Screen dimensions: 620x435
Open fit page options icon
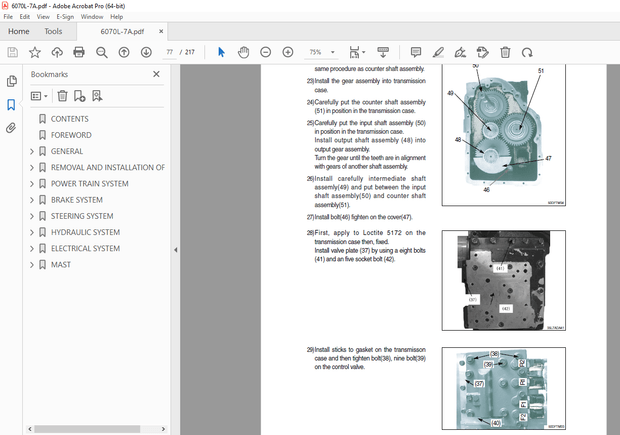pyautogui.click(x=357, y=52)
